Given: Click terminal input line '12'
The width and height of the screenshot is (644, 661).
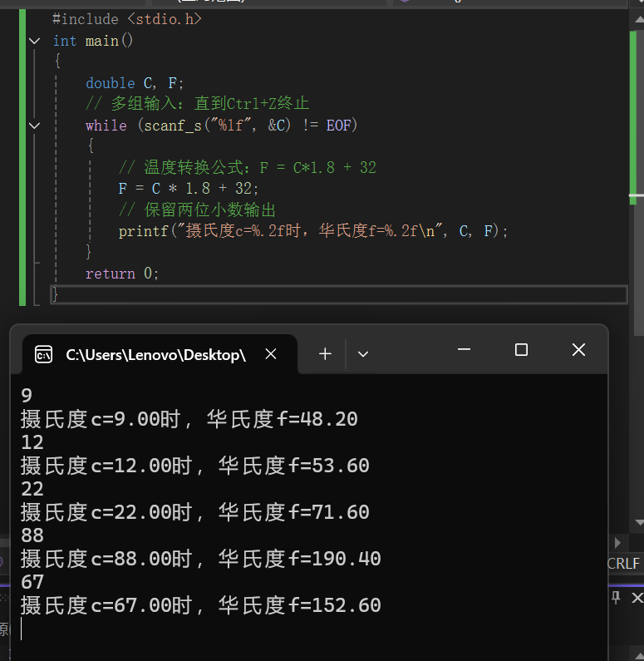Looking at the screenshot, I should coord(32,442).
